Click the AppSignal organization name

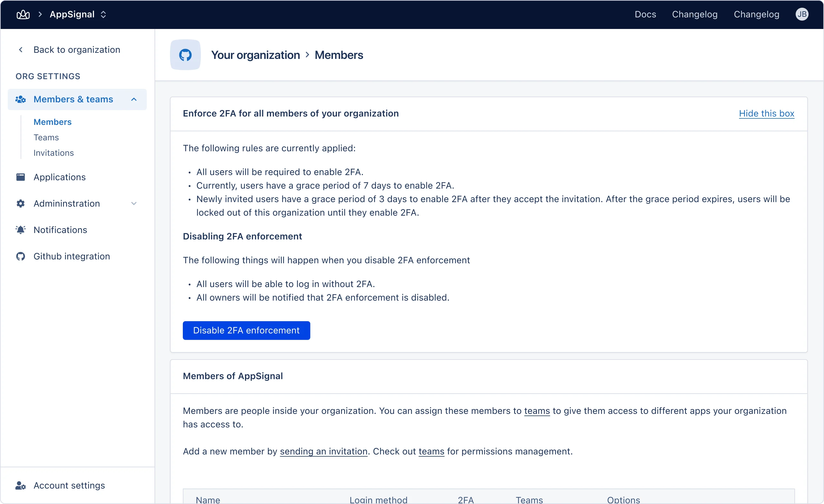tap(72, 14)
